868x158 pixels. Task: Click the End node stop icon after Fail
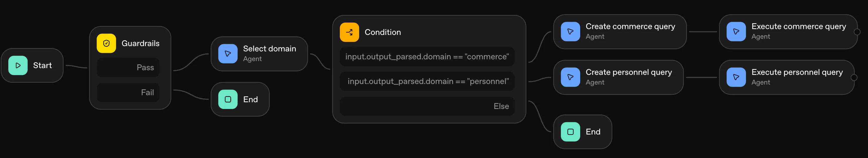click(228, 99)
